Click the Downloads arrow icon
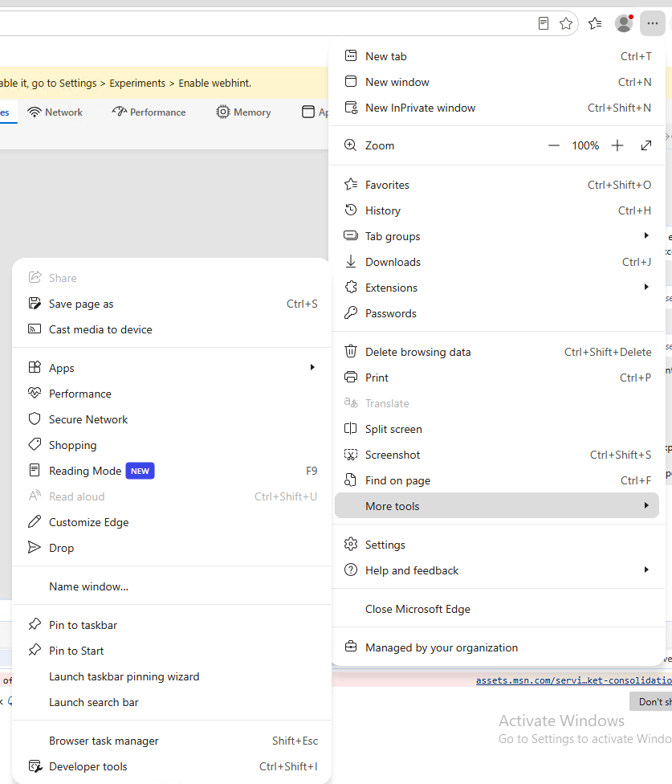This screenshot has height=784, width=672. 351,262
